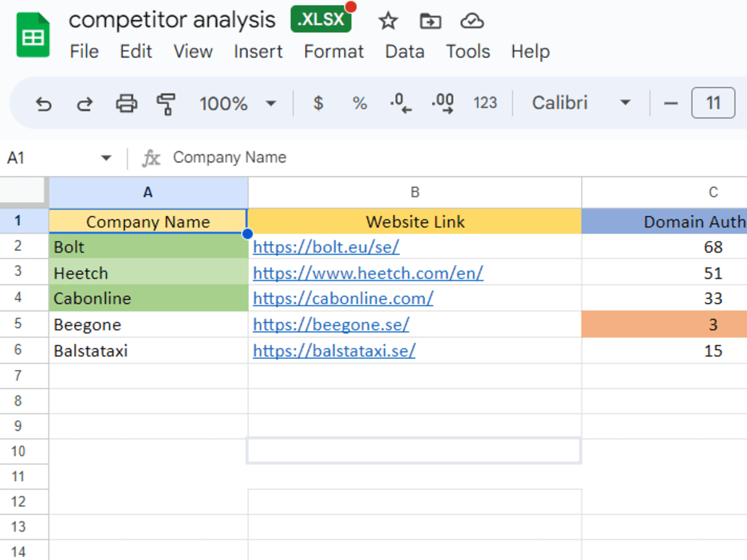Open the https://www.heetch.com/en/ link
This screenshot has height=560, width=747.
pos(368,273)
